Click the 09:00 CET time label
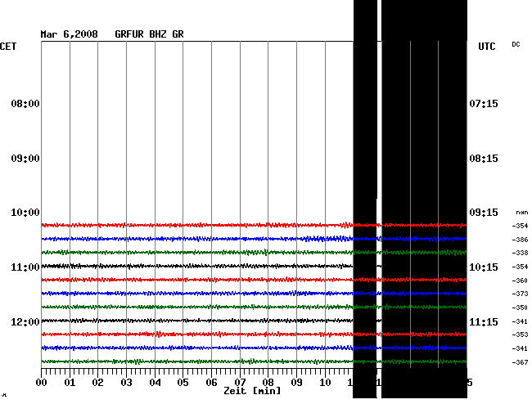 pyautogui.click(x=25, y=159)
